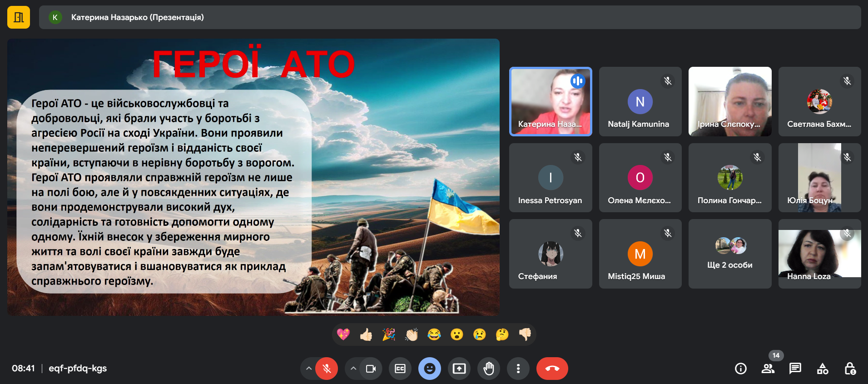Select the Ще 2 особи tile
Image resolution: width=868 pixels, height=384 pixels.
(x=729, y=254)
